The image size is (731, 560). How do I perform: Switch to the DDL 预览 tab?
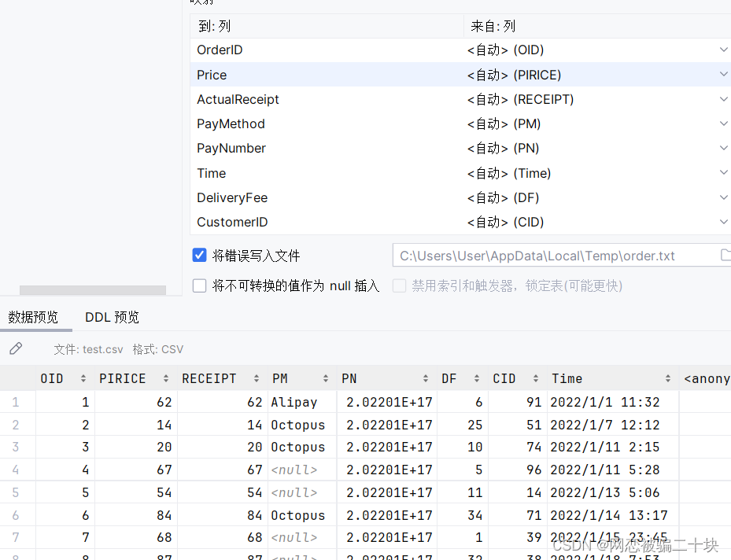111,317
